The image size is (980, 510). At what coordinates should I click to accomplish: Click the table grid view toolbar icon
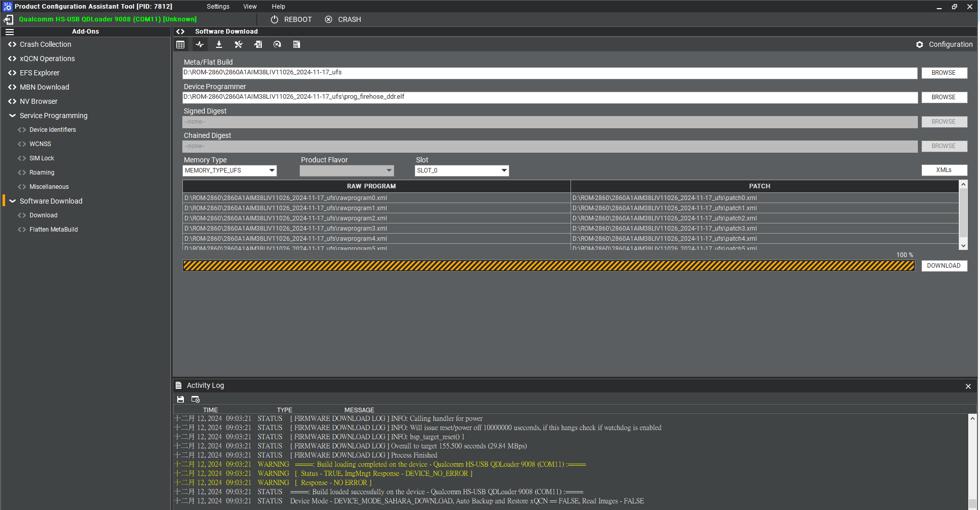pyautogui.click(x=180, y=45)
